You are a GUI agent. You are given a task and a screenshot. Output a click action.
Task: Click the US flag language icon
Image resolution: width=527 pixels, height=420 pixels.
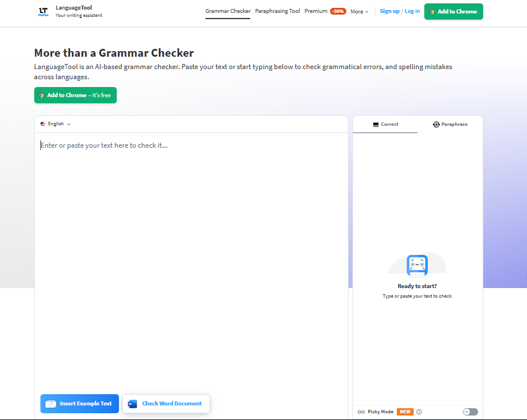point(43,124)
